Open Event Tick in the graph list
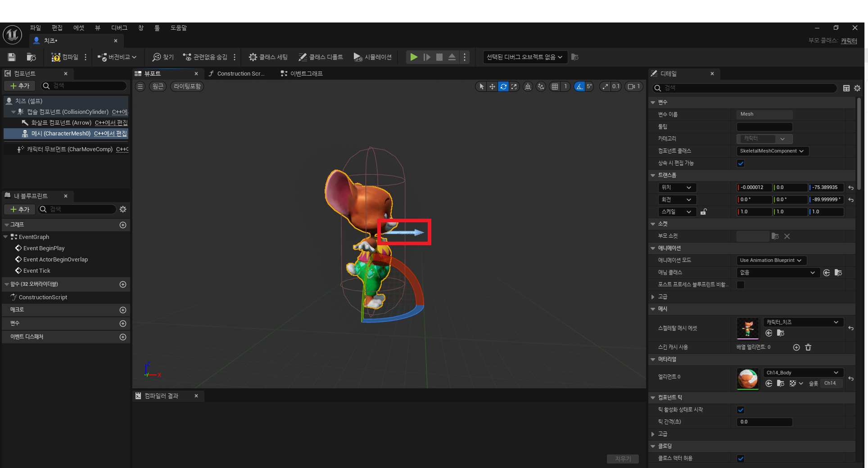This screenshot has width=868, height=468. [x=36, y=271]
